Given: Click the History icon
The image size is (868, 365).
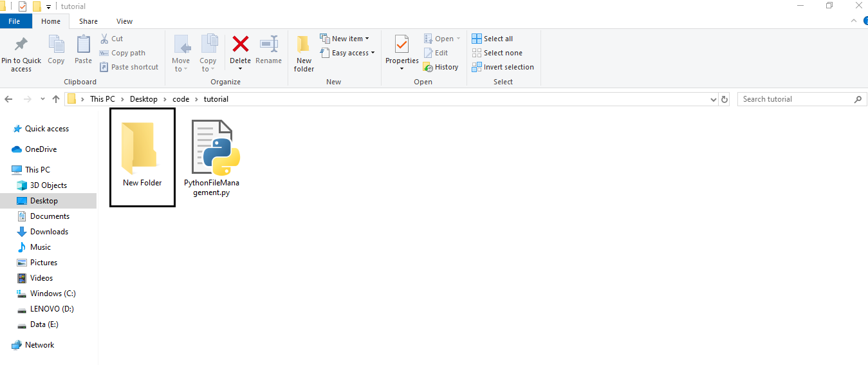Looking at the screenshot, I should (x=428, y=67).
